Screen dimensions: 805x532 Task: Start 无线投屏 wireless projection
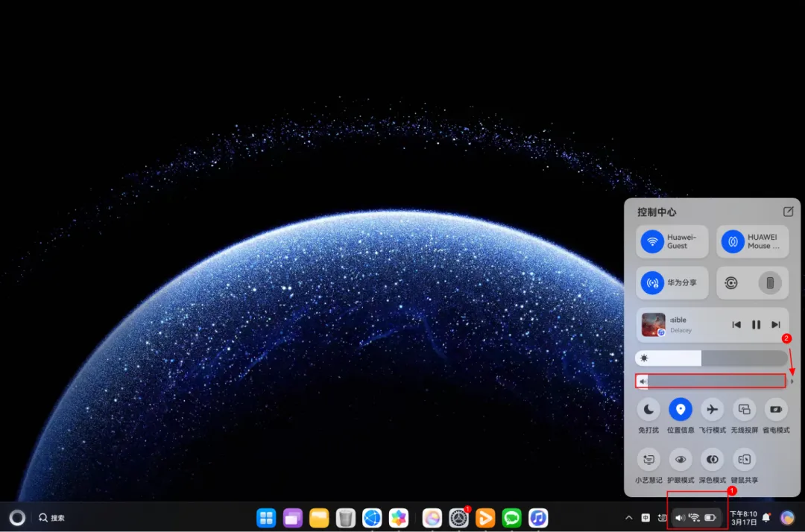coord(744,409)
